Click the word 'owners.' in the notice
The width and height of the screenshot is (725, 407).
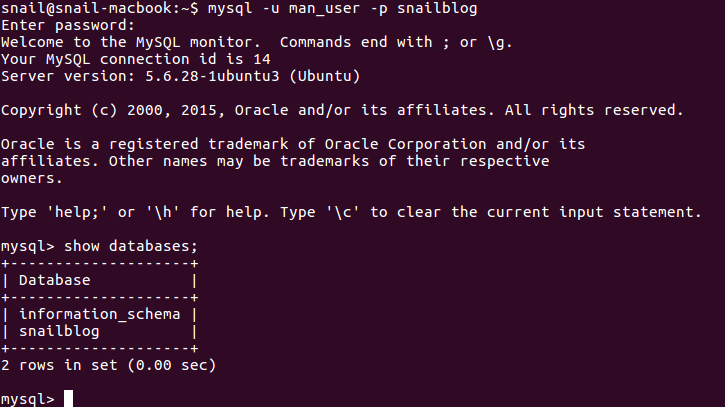coord(31,178)
